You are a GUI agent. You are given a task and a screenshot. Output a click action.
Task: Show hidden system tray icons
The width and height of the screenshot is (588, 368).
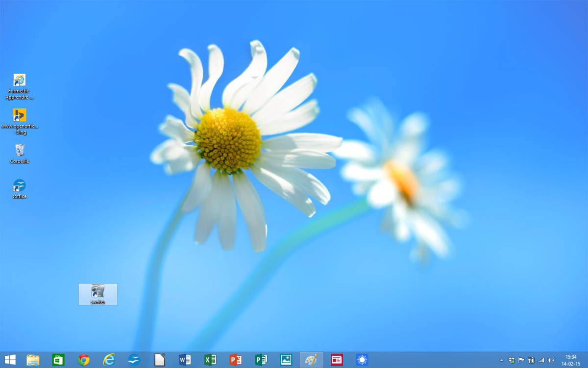click(x=501, y=360)
